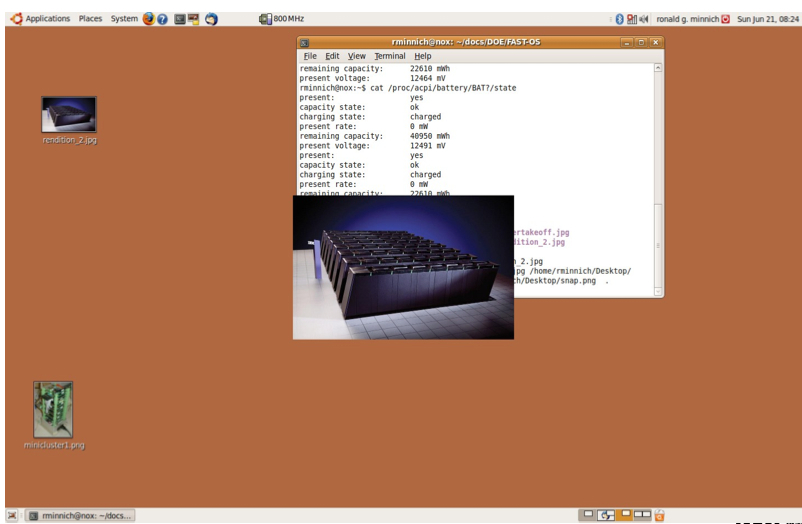Open the trash icon in bottom panel

[x=659, y=515]
